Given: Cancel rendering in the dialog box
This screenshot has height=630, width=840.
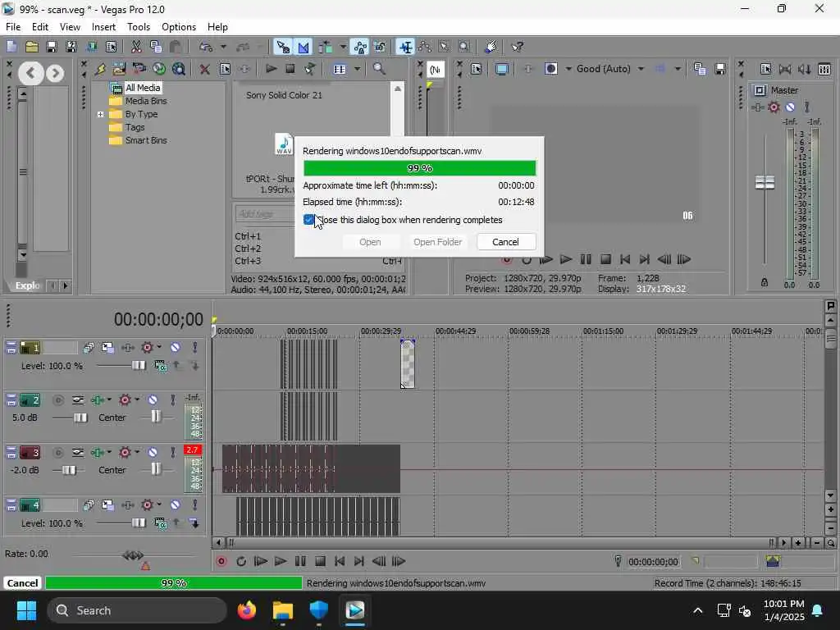Looking at the screenshot, I should pyautogui.click(x=505, y=242).
